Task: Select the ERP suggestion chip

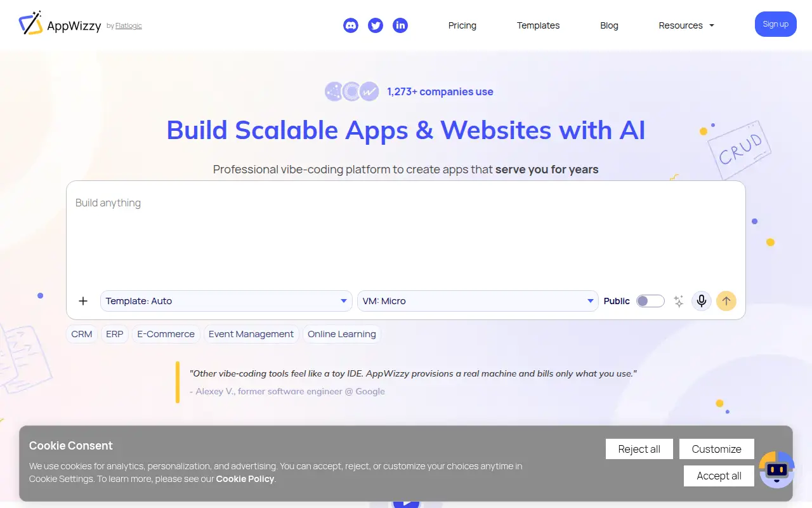Action: [x=115, y=334]
